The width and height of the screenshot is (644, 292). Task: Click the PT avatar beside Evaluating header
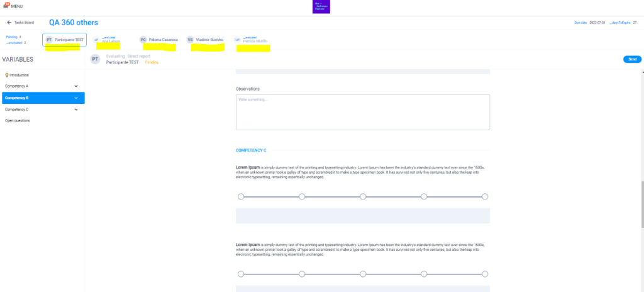(95, 59)
